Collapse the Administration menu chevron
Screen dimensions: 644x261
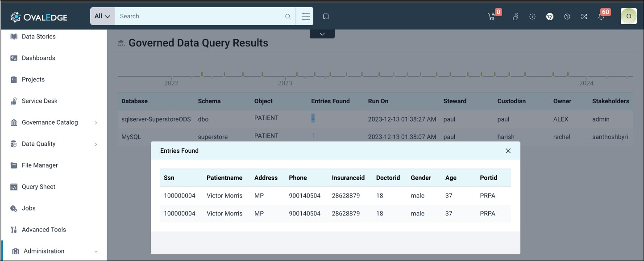pyautogui.click(x=96, y=252)
